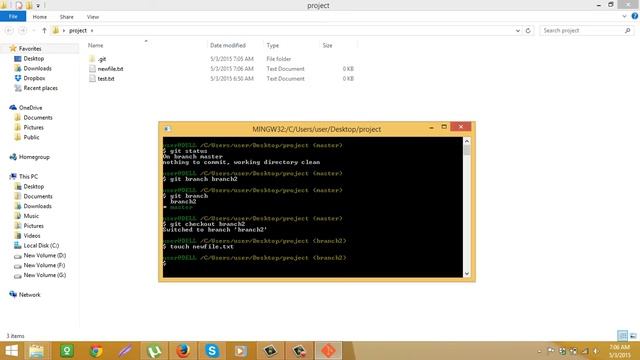Image resolution: width=640 pixels, height=360 pixels.
Task: Sort files by Type column
Action: (273, 45)
